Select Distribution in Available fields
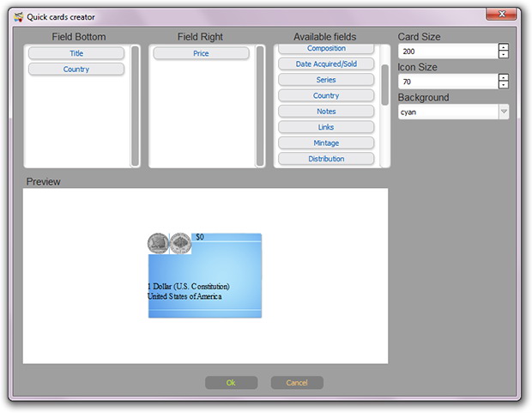 (x=326, y=159)
